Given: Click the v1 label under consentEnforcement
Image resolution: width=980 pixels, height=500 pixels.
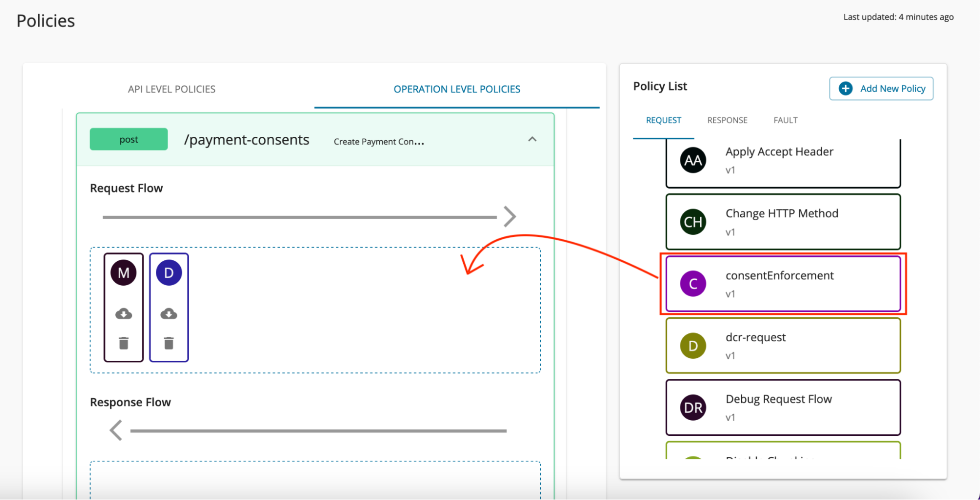Looking at the screenshot, I should point(730,294).
